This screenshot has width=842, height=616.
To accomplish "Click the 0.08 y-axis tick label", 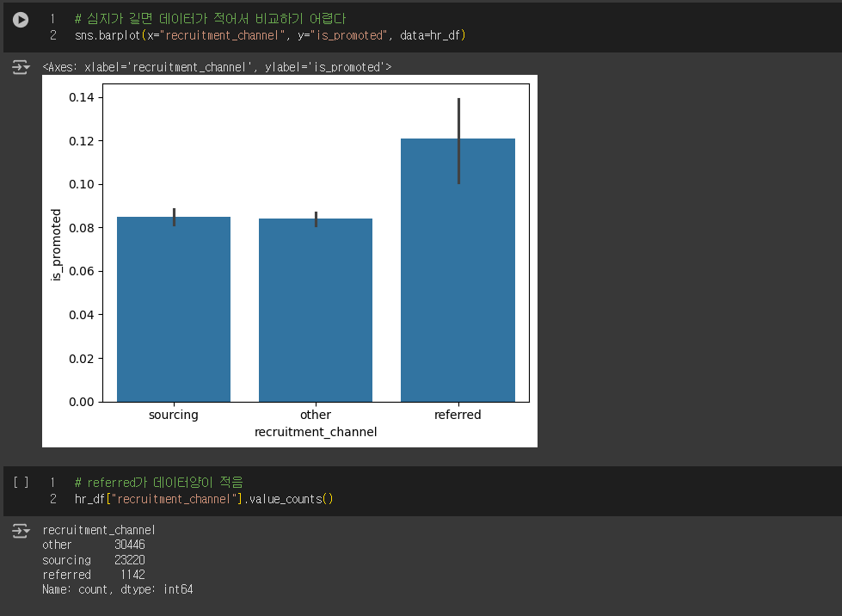I will (x=81, y=228).
